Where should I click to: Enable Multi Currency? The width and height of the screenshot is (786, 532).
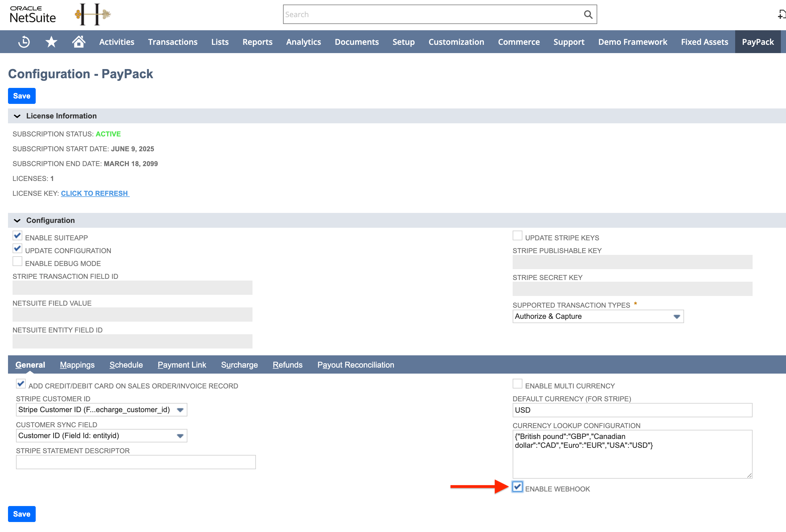tap(518, 383)
